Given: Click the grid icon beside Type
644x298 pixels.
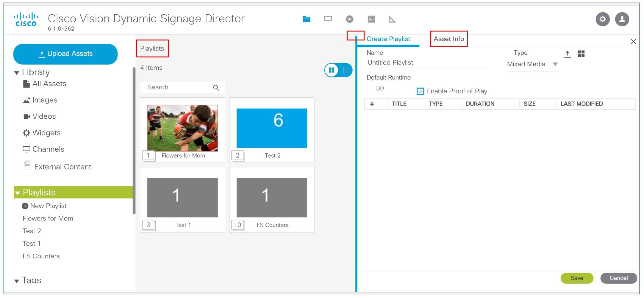Looking at the screenshot, I should pyautogui.click(x=581, y=54).
